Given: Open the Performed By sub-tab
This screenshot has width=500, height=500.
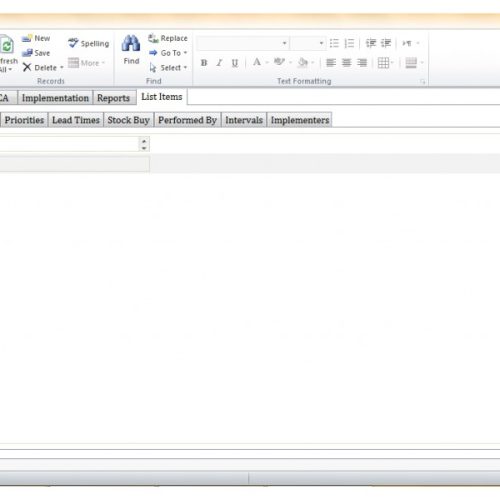Looking at the screenshot, I should (x=187, y=120).
